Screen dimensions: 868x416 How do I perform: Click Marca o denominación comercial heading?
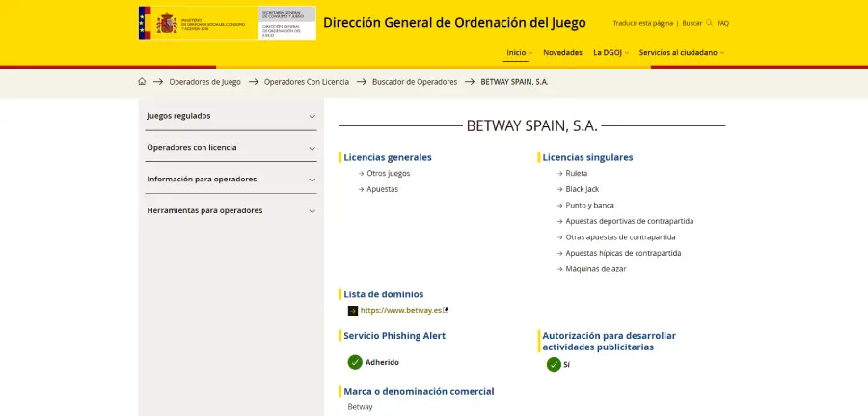click(x=420, y=391)
